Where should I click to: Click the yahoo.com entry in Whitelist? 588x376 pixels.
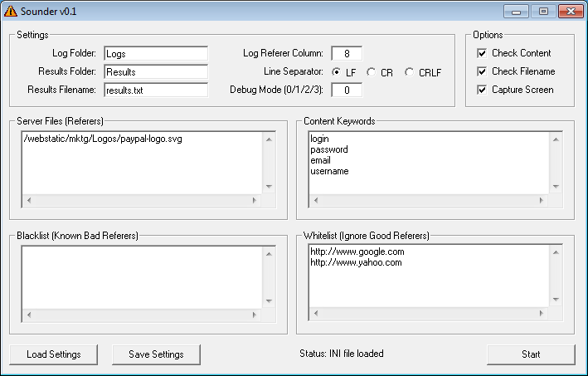[x=356, y=262]
